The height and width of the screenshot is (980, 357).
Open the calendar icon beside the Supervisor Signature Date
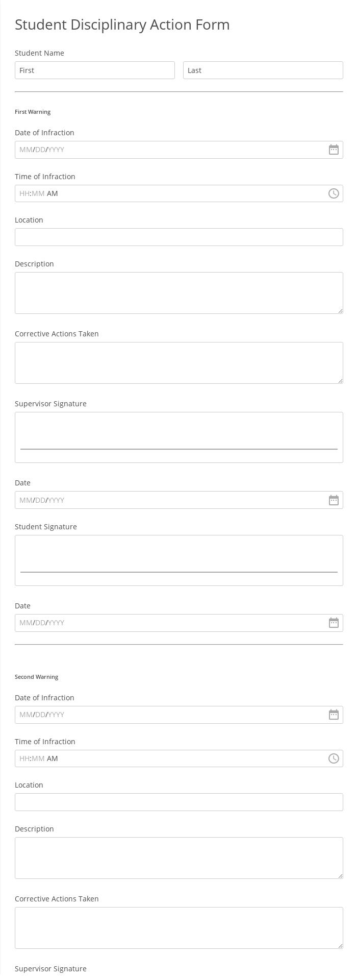(334, 500)
